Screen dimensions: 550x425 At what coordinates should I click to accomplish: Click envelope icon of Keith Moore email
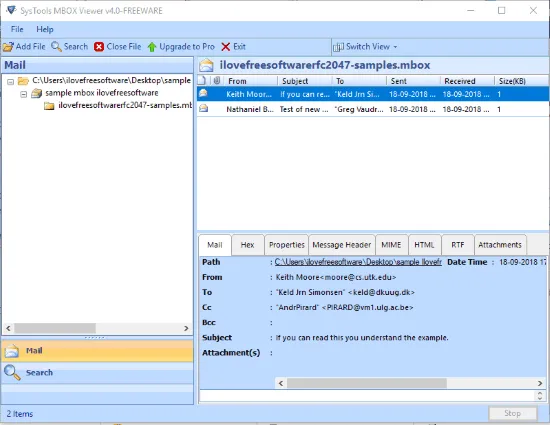point(203,93)
